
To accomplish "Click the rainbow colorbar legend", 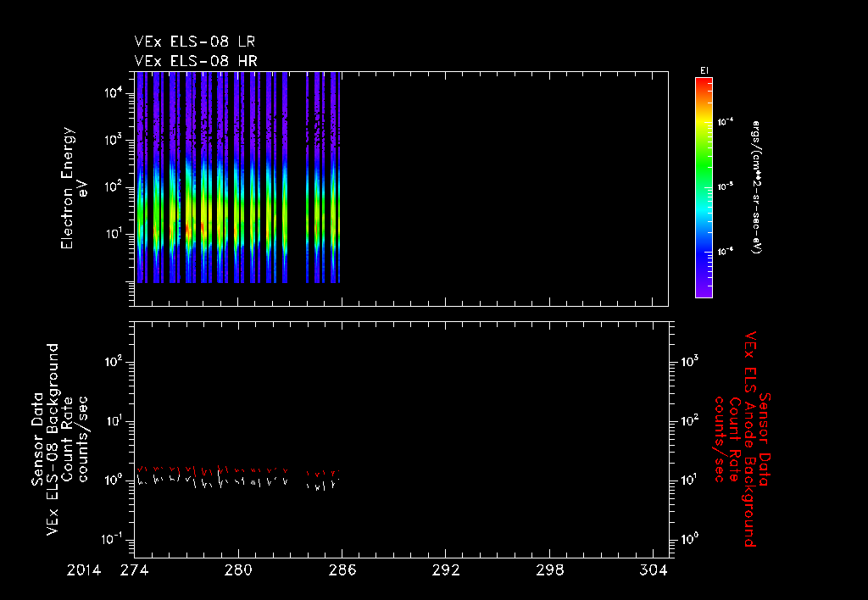I will pos(703,186).
